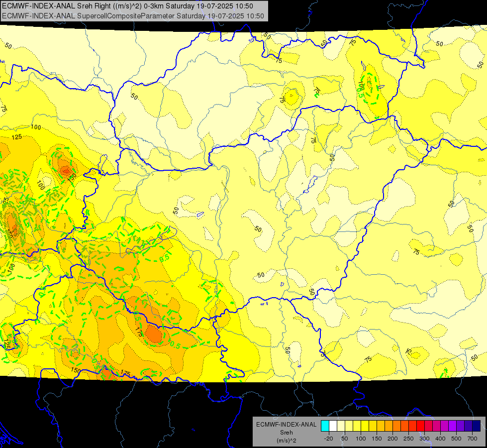Click the white swatch in the Sreh legend

point(333,426)
